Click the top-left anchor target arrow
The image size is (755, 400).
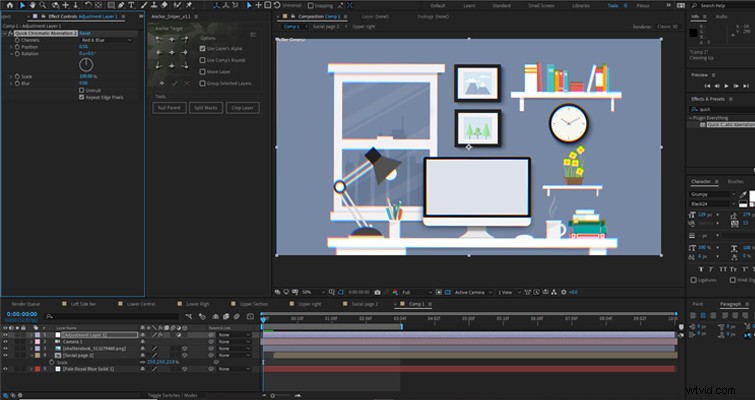tap(159, 40)
